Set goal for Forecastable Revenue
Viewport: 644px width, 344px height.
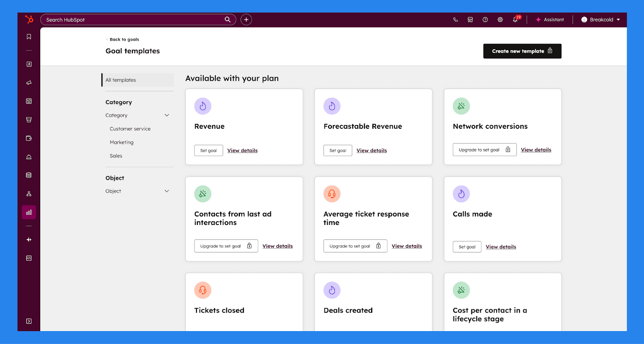(338, 150)
